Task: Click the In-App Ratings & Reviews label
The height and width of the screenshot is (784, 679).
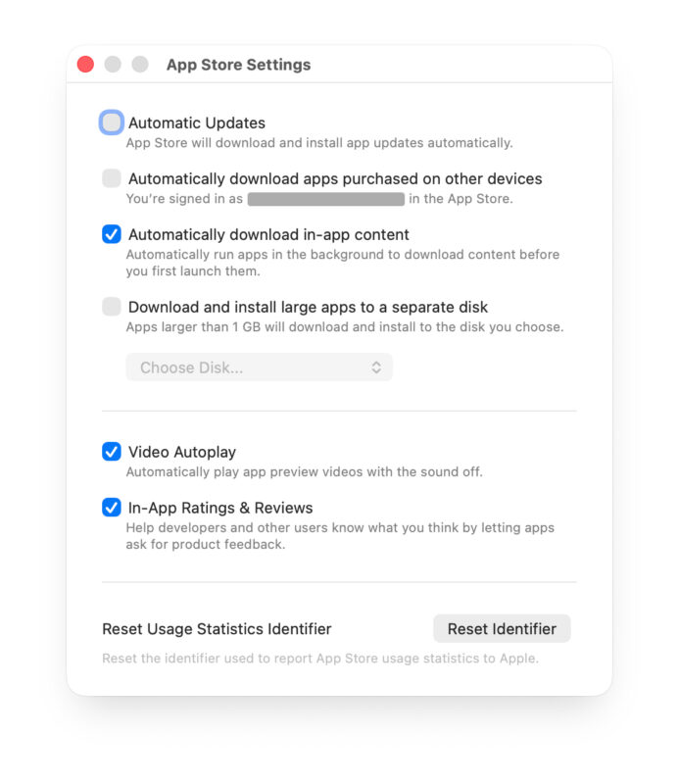Action: 220,509
